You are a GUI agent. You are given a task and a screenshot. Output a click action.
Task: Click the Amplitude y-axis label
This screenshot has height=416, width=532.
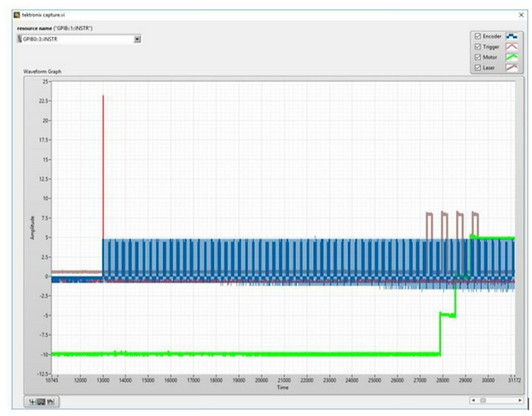click(32, 228)
